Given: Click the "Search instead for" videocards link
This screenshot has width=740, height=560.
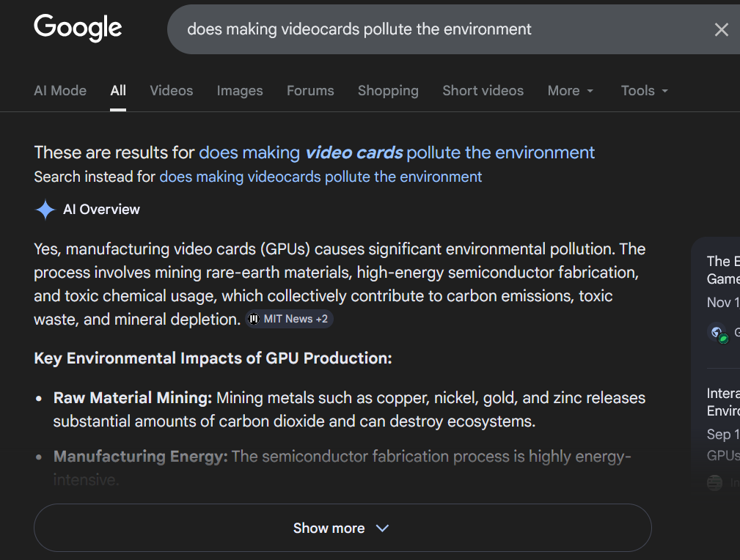Looking at the screenshot, I should pyautogui.click(x=320, y=177).
